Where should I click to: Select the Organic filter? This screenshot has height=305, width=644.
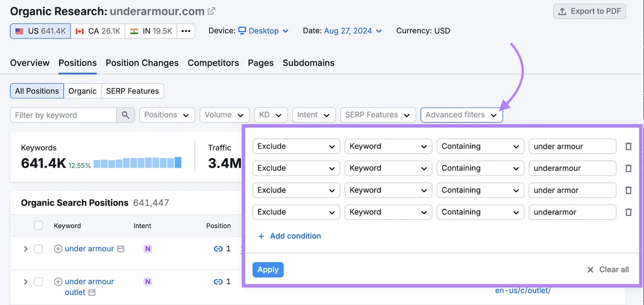click(83, 91)
